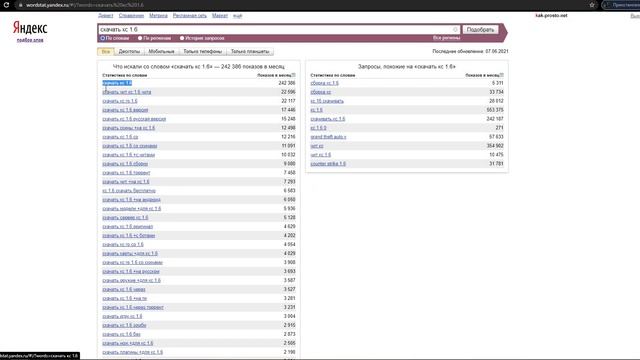Click help icon beside right table's impressions header
Image resolution: width=640 pixels, height=360 pixels.
click(x=502, y=75)
